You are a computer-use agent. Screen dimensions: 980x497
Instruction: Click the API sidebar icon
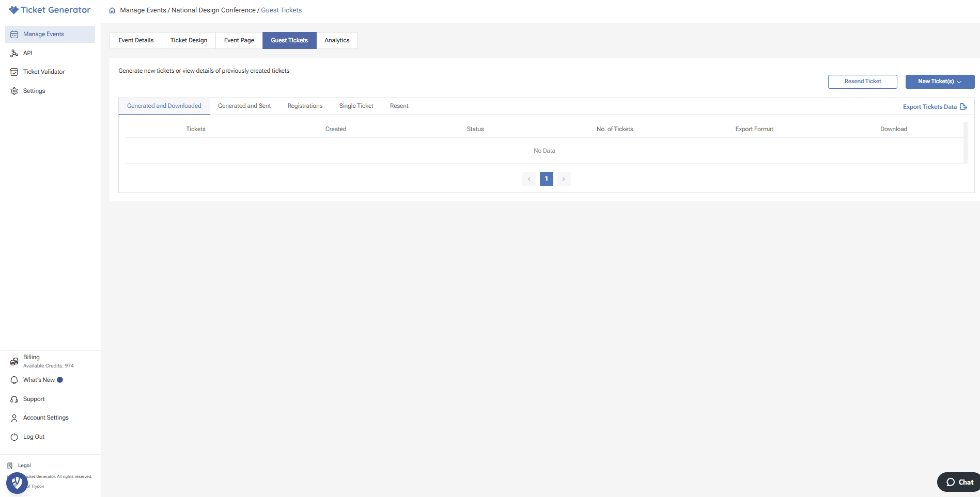pyautogui.click(x=14, y=53)
